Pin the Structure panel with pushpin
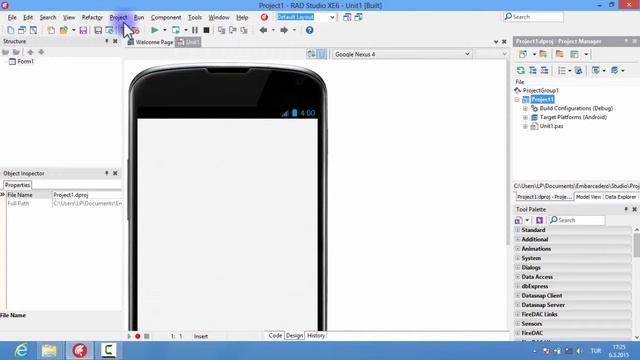Screen dimensions: 640x360 point(107,41)
